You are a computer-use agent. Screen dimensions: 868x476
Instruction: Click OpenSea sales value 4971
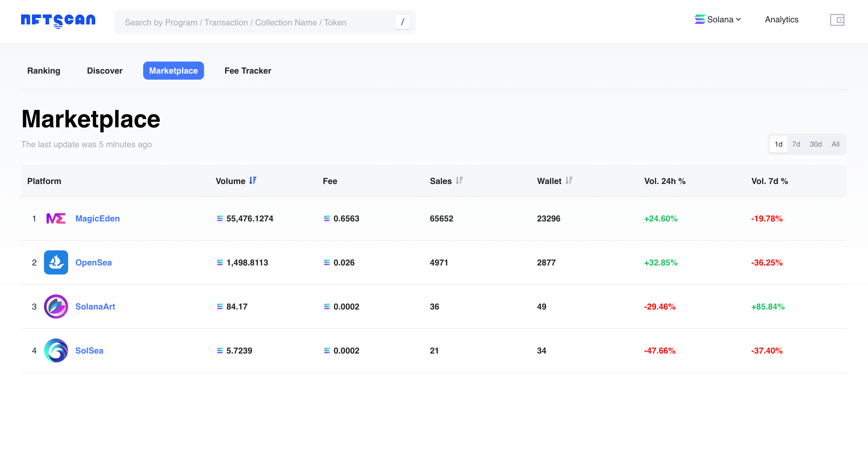[x=439, y=262]
